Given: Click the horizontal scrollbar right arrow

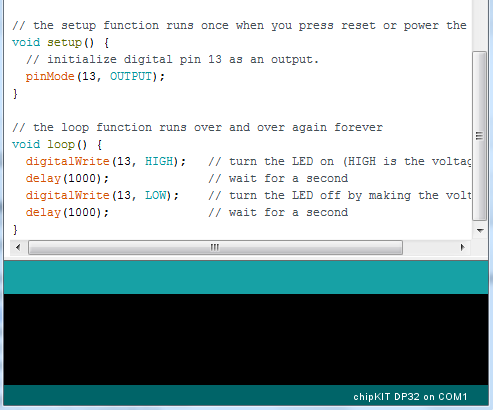Looking at the screenshot, I should (x=462, y=247).
